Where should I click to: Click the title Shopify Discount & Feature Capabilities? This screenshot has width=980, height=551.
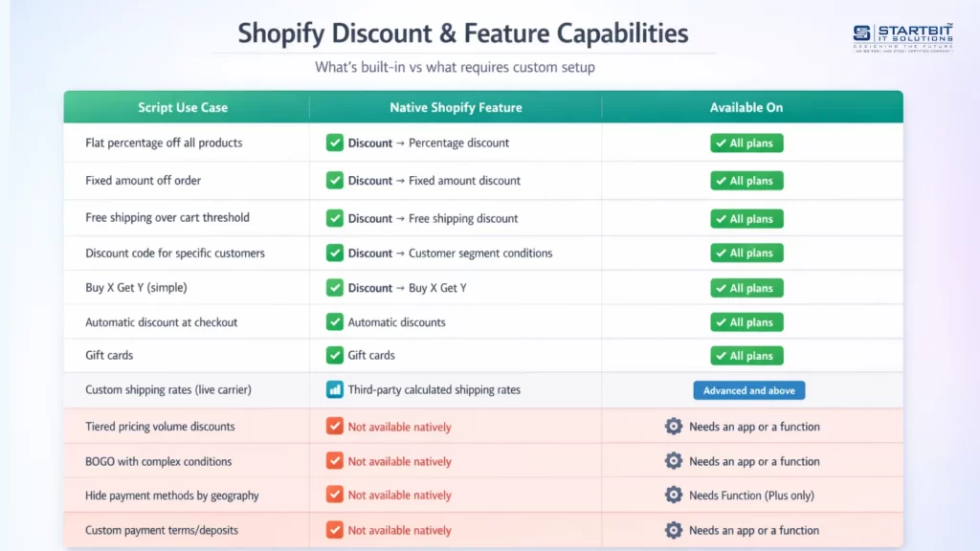[462, 33]
